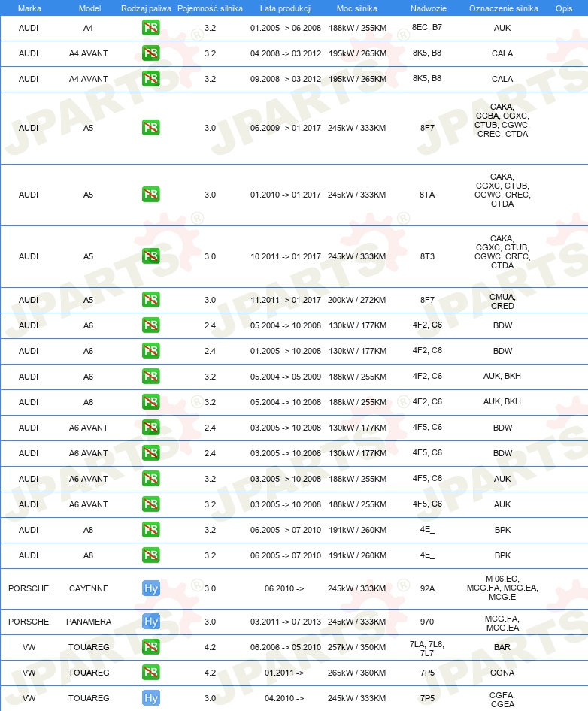The image size is (588, 711).
Task: Click the petrol icon in the A5 200kW row
Action: pyautogui.click(x=150, y=300)
